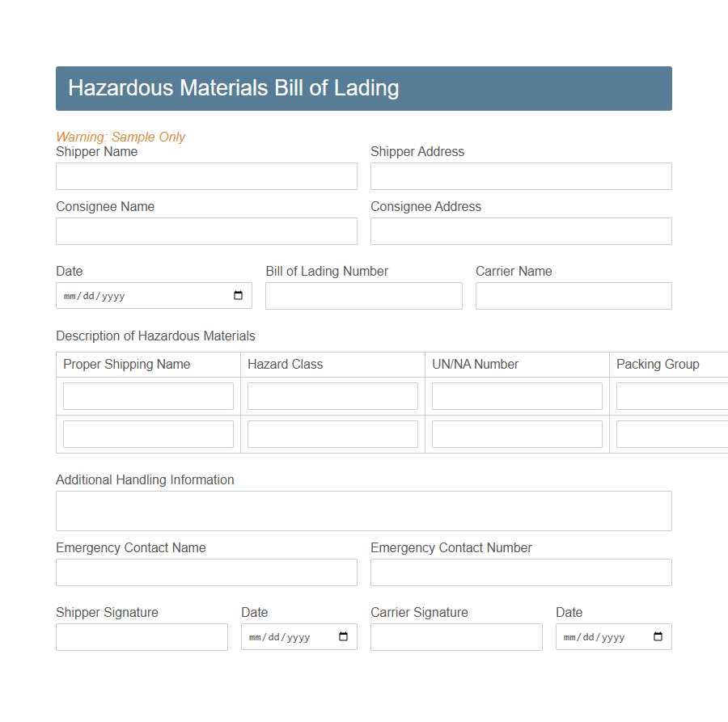This screenshot has width=728, height=722.
Task: Click the Shipper Address input field
Action: coord(521,175)
